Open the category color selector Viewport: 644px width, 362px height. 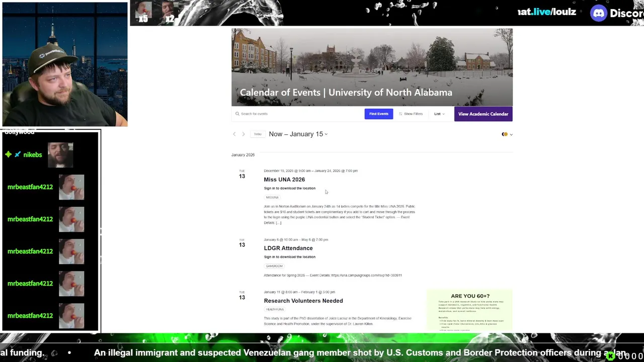[x=507, y=134]
